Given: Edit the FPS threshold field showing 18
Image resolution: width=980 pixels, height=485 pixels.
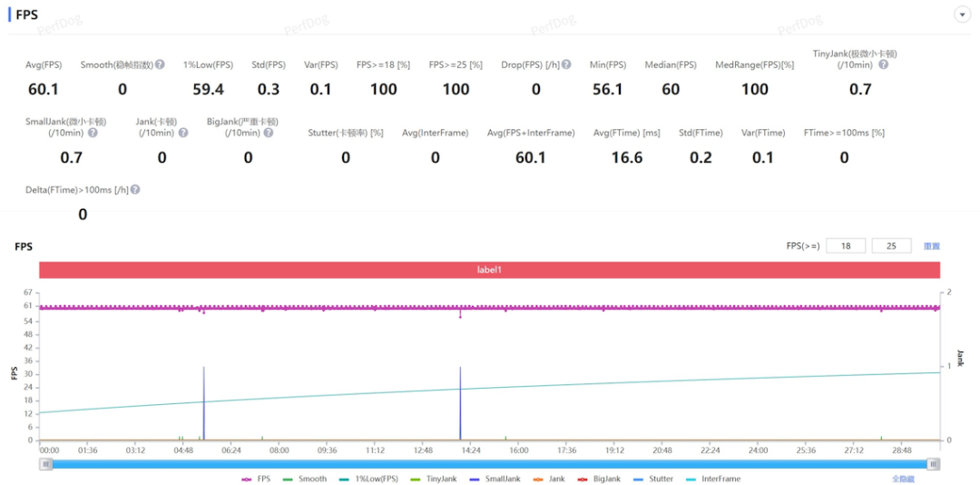Looking at the screenshot, I should pos(846,246).
